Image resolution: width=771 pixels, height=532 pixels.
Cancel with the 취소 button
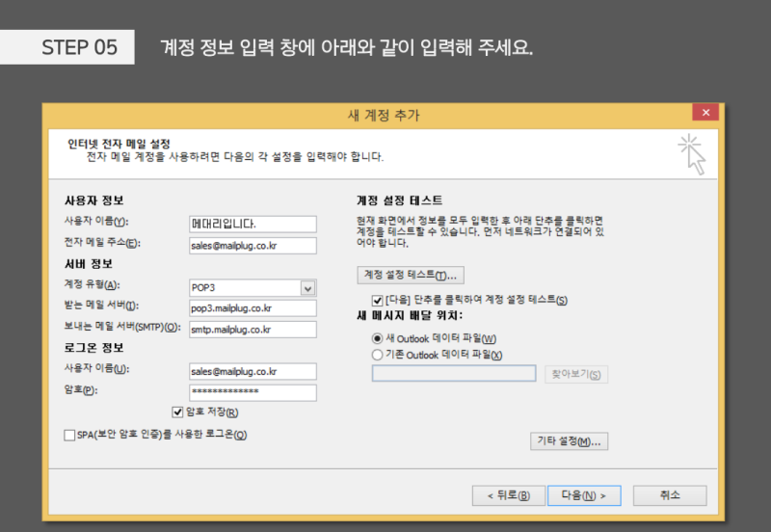click(x=670, y=495)
